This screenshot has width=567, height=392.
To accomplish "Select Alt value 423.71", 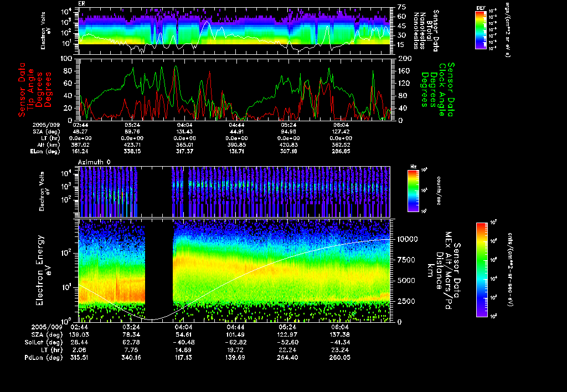I will click(132, 145).
